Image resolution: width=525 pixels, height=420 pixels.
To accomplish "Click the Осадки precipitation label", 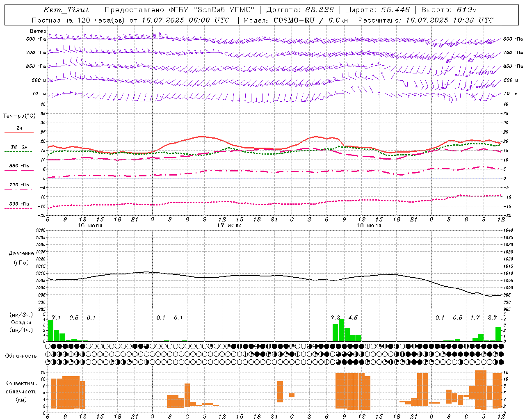I will point(21,322).
